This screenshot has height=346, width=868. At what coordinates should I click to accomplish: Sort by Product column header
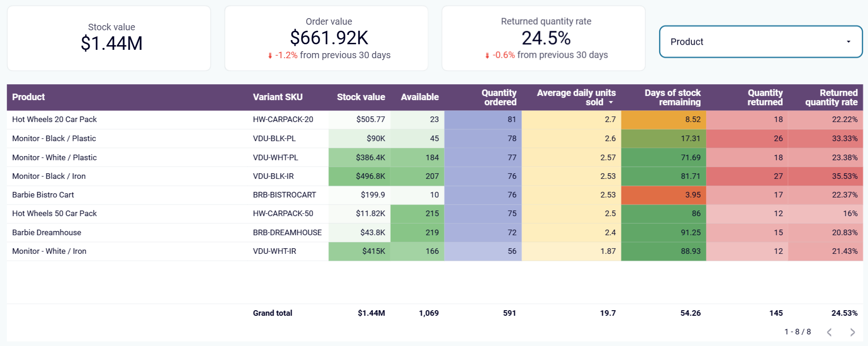[x=28, y=97]
